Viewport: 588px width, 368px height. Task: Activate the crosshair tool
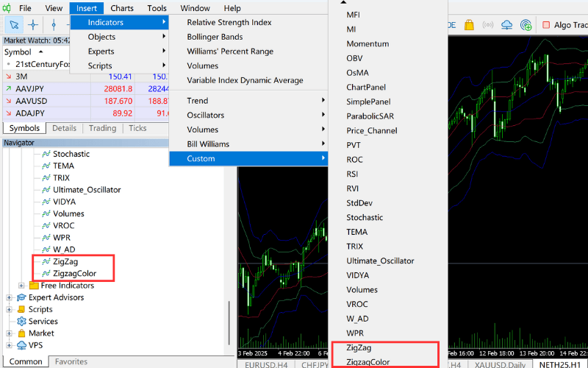pos(33,24)
